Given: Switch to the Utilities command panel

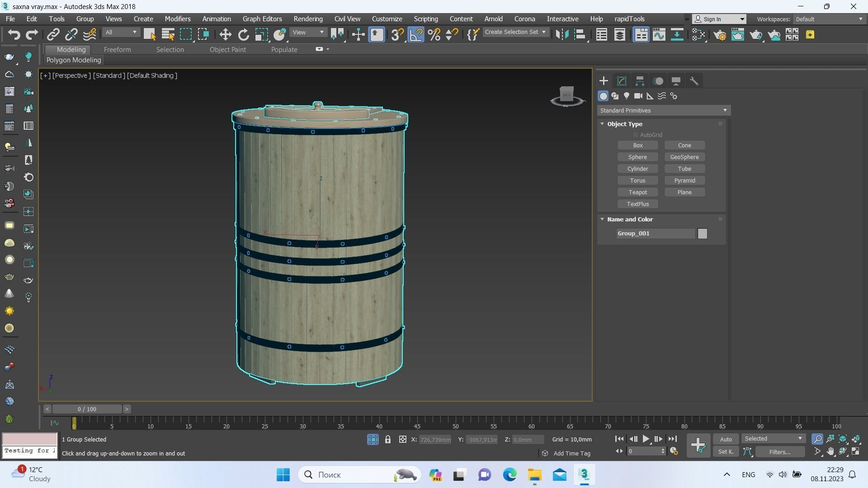Looking at the screenshot, I should (694, 81).
